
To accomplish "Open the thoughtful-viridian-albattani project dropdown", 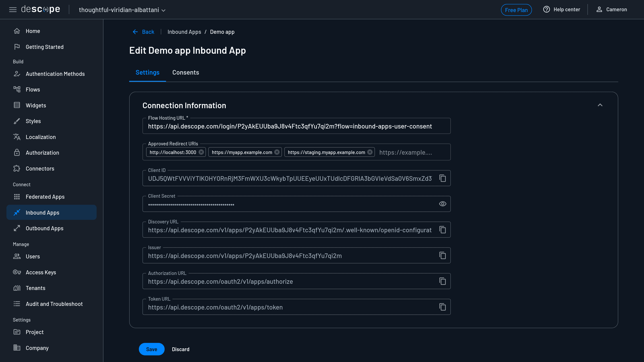I will 122,10.
